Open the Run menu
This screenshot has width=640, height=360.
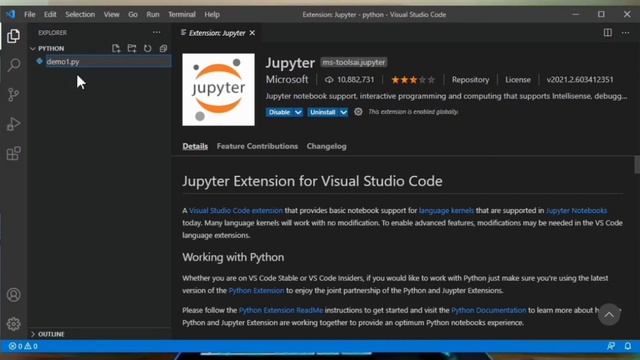coord(153,14)
